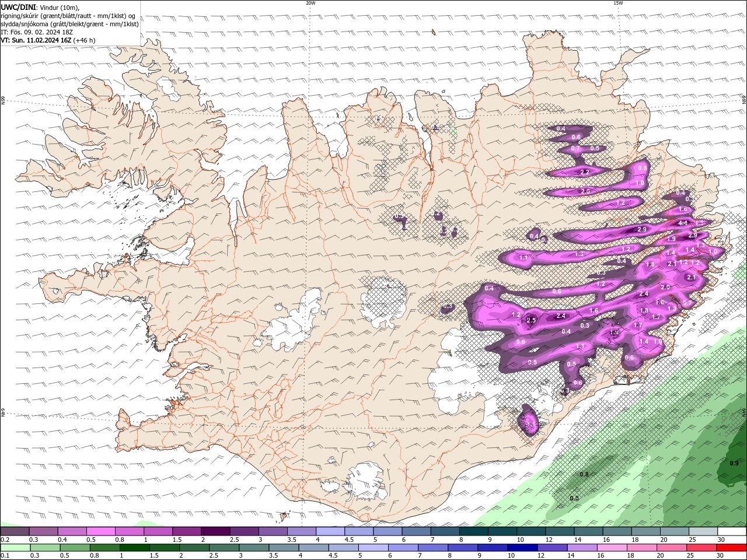Click the 'rigning/skúrir' rain legend description line
Viewport: 747px width, 560px height.
68,16
